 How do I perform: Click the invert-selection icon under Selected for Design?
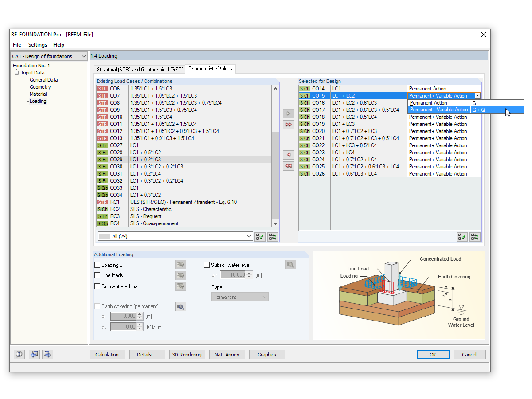click(474, 236)
